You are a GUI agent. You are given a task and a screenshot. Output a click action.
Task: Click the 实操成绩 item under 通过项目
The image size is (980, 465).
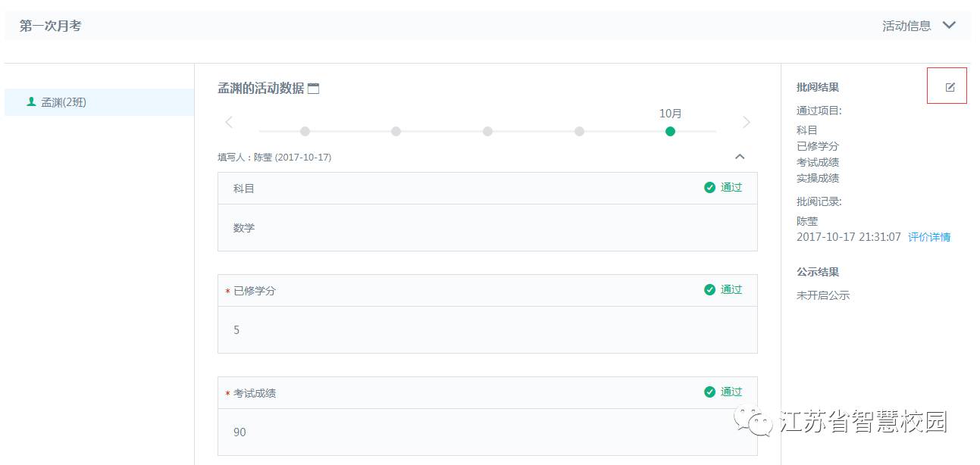[x=818, y=178]
